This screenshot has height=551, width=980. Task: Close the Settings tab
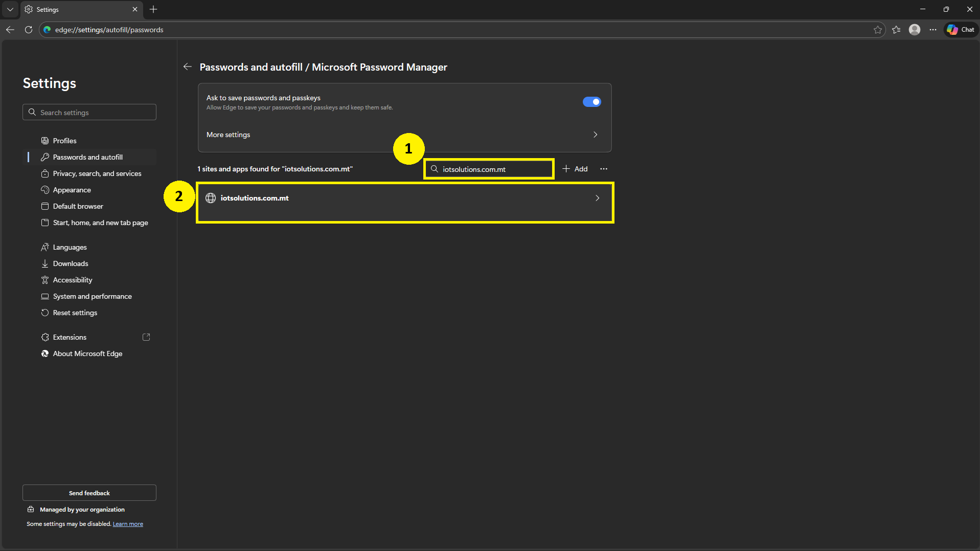[x=135, y=9]
